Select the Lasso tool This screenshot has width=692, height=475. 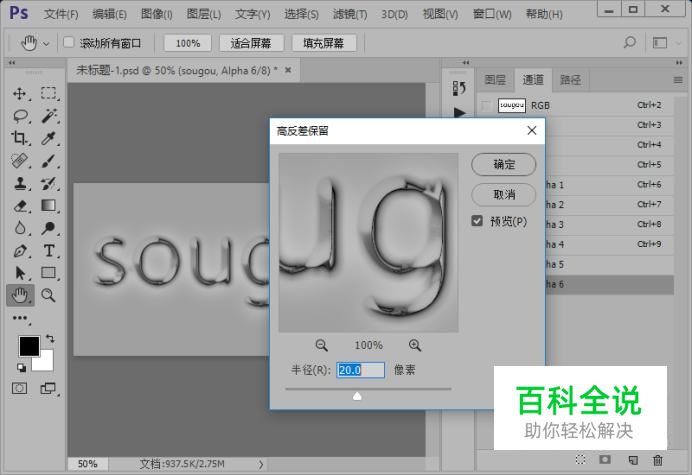click(x=20, y=116)
